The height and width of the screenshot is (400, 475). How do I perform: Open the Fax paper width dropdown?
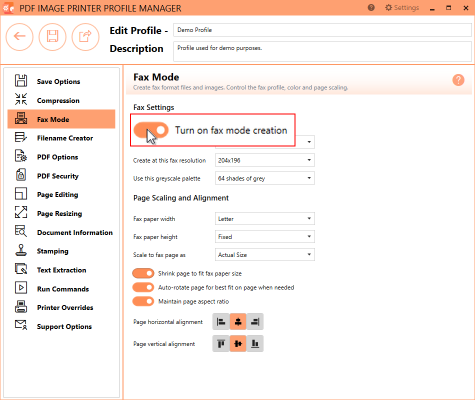click(x=265, y=219)
